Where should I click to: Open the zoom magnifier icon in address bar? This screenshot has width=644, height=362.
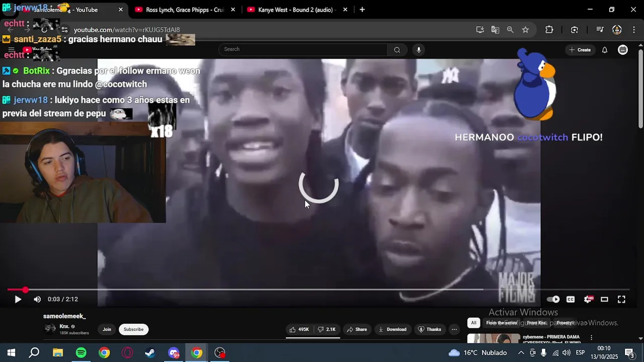tap(510, 30)
